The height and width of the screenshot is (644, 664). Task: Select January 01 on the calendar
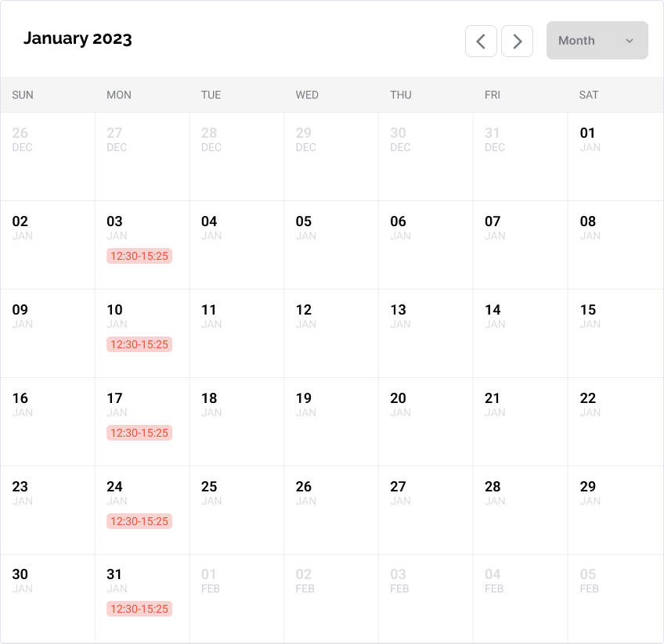pyautogui.click(x=615, y=156)
